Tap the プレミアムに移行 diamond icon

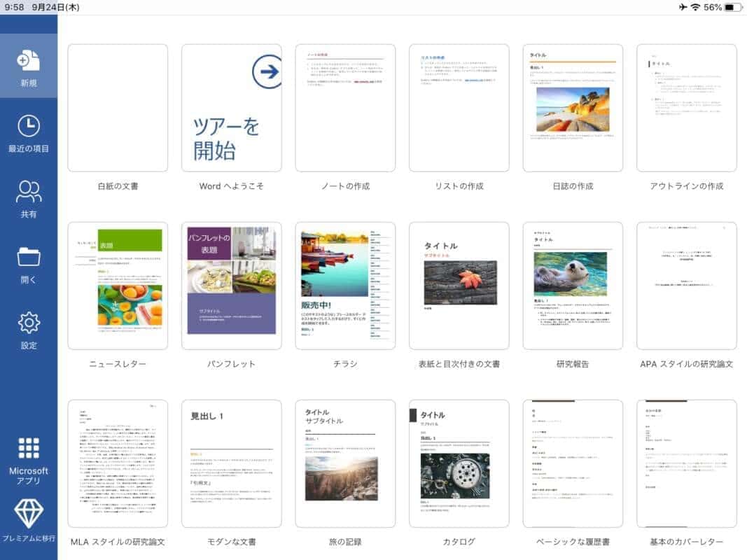click(29, 513)
